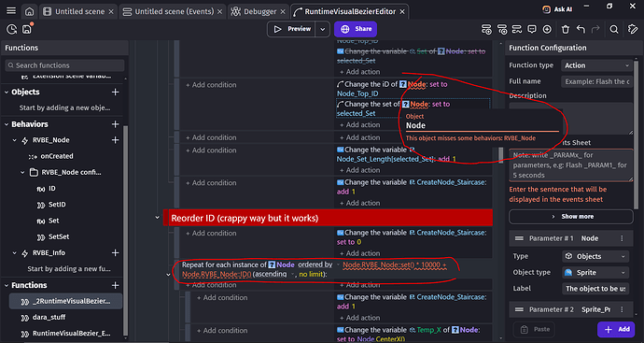Image resolution: width=644 pixels, height=343 pixels.
Task: Click the search events magnifier icon
Action: (614, 29)
